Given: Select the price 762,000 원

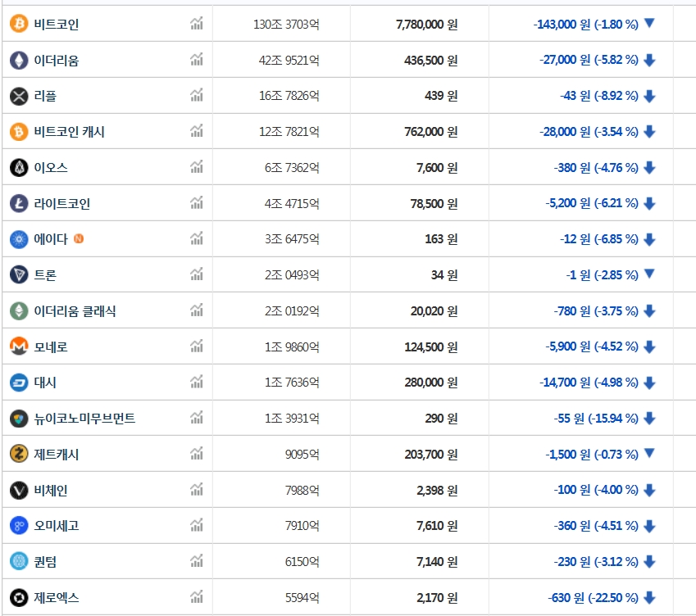Looking at the screenshot, I should (x=431, y=132).
